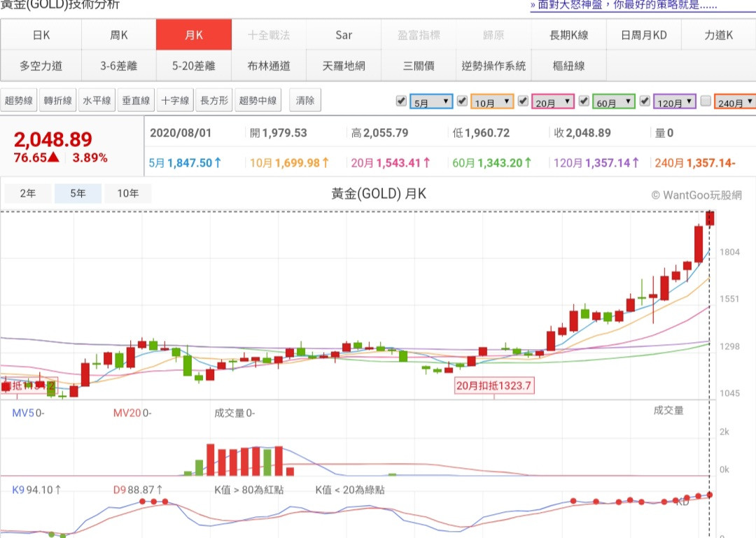Click the 清除 clear button
The image size is (756, 538).
(305, 101)
